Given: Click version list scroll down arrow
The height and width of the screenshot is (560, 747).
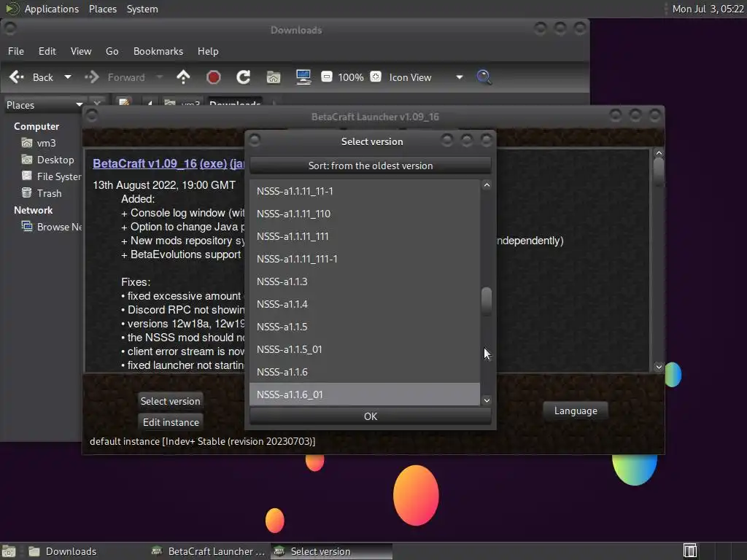Looking at the screenshot, I should (x=487, y=400).
